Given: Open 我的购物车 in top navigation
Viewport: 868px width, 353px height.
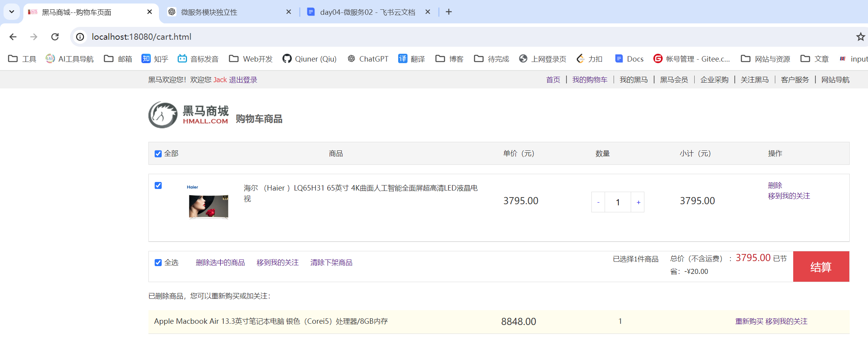Looking at the screenshot, I should 590,80.
